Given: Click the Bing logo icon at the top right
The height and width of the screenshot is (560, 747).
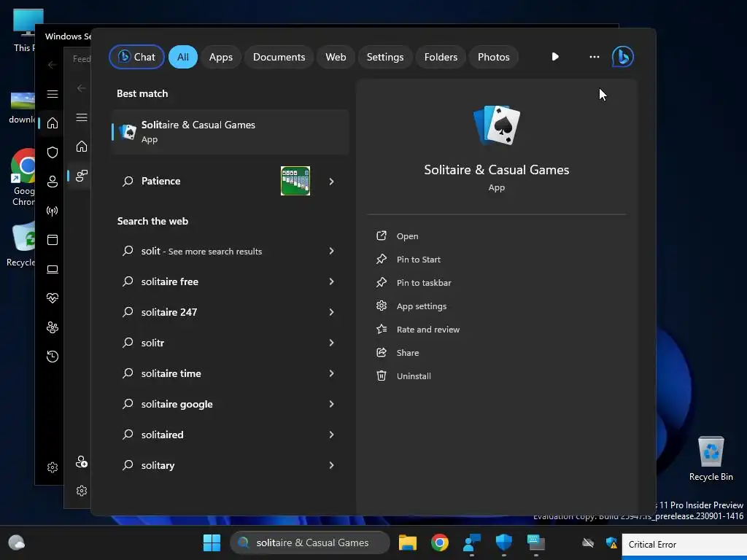Looking at the screenshot, I should (623, 57).
